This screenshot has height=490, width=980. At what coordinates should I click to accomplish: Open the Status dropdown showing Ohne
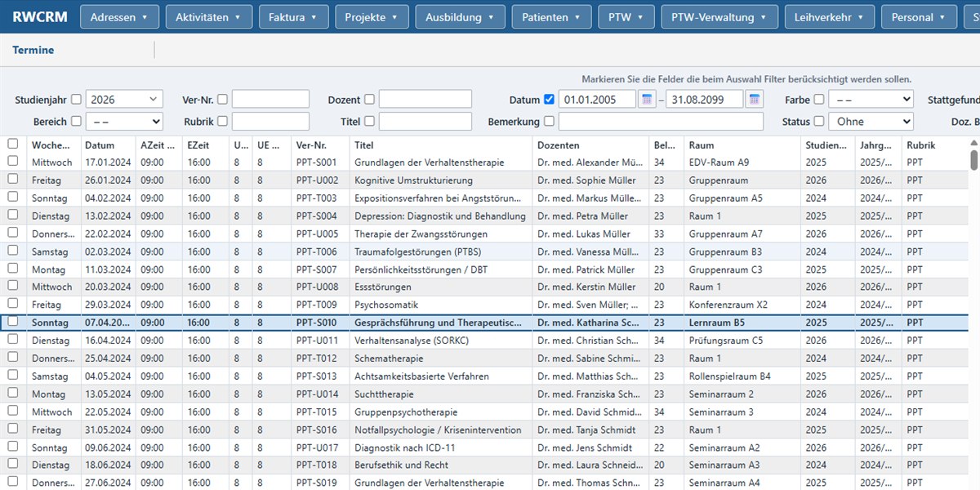click(871, 121)
